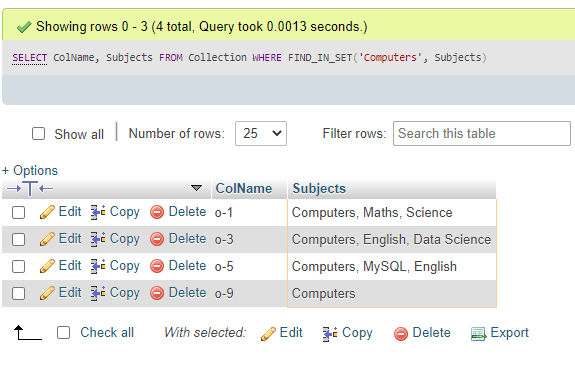Click the red Delete icon in row o-9

pos(157,293)
